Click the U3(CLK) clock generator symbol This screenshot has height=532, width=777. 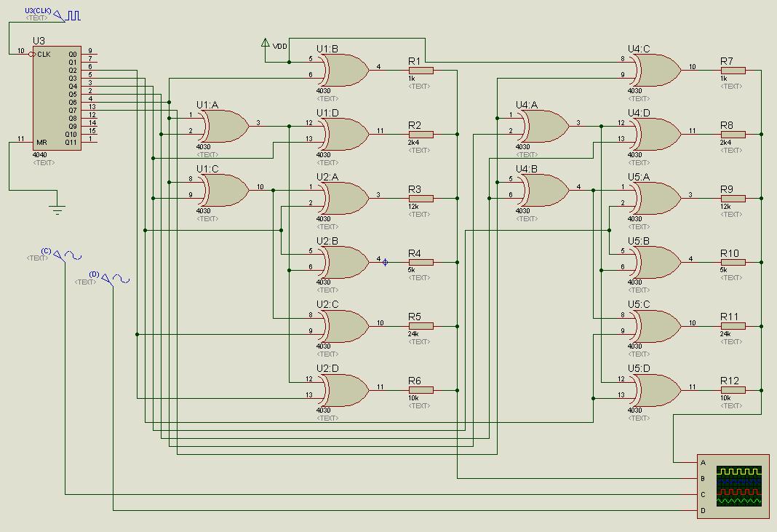coord(67,16)
